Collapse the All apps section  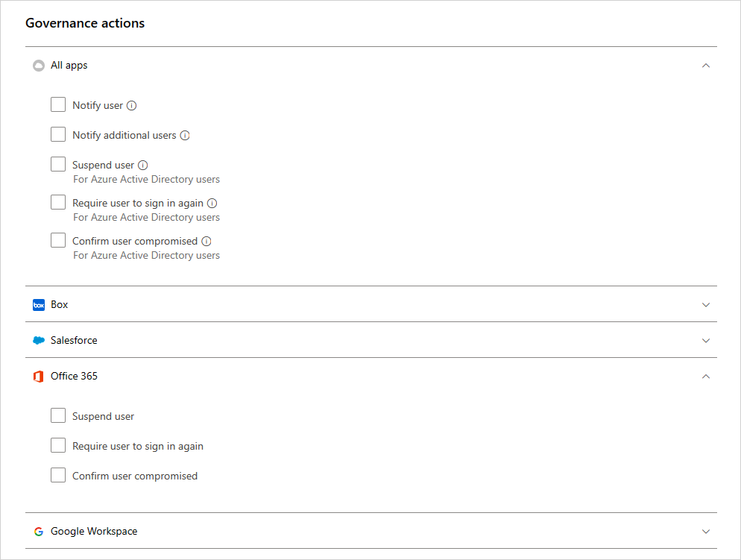(706, 65)
